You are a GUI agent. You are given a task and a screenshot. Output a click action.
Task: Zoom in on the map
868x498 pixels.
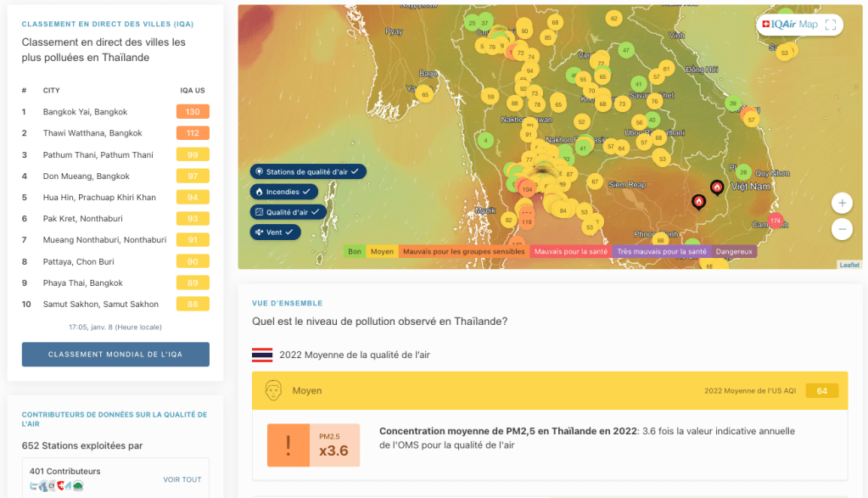point(842,203)
